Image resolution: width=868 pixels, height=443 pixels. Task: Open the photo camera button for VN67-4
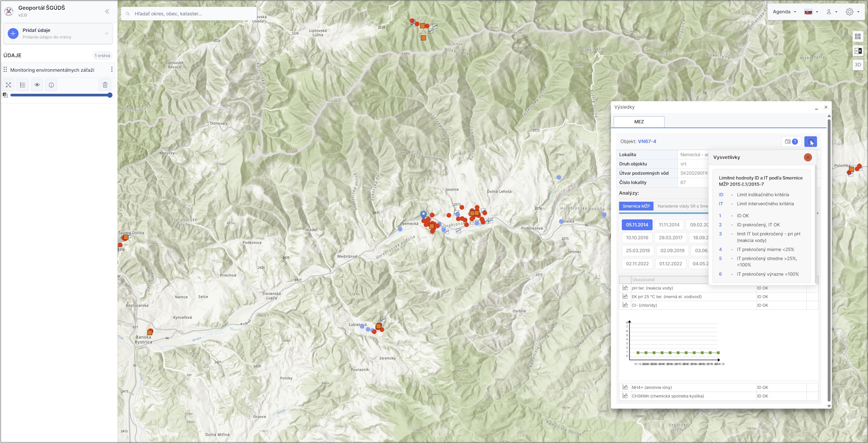click(x=791, y=141)
